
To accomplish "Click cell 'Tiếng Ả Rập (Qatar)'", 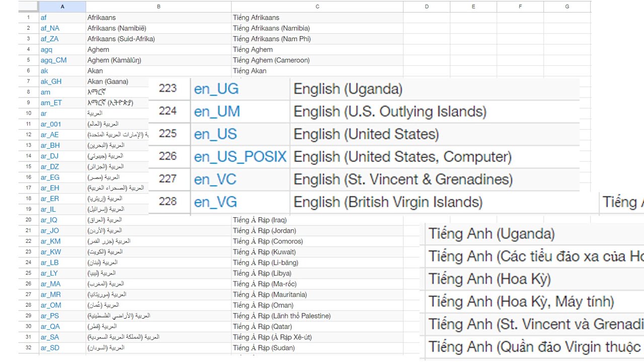I will point(317,327).
